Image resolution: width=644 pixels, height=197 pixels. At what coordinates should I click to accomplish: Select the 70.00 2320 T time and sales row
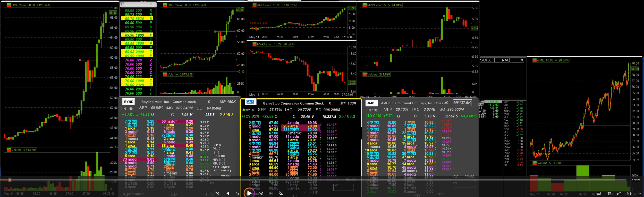pyautogui.click(x=137, y=85)
